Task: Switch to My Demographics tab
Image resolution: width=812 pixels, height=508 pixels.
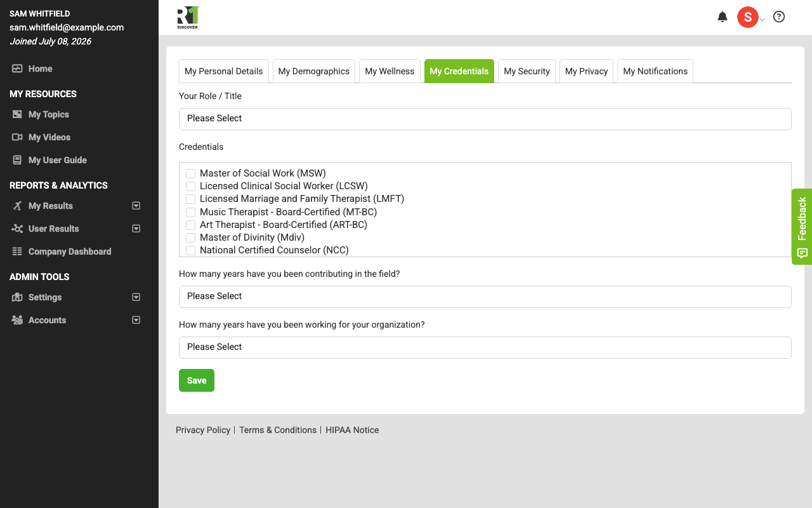Action: point(314,71)
